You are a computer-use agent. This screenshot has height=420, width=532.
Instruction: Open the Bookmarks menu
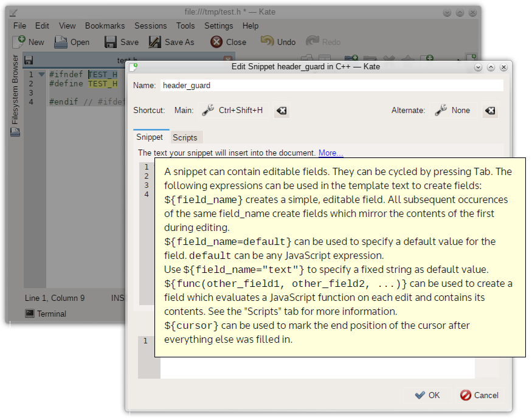(105, 26)
